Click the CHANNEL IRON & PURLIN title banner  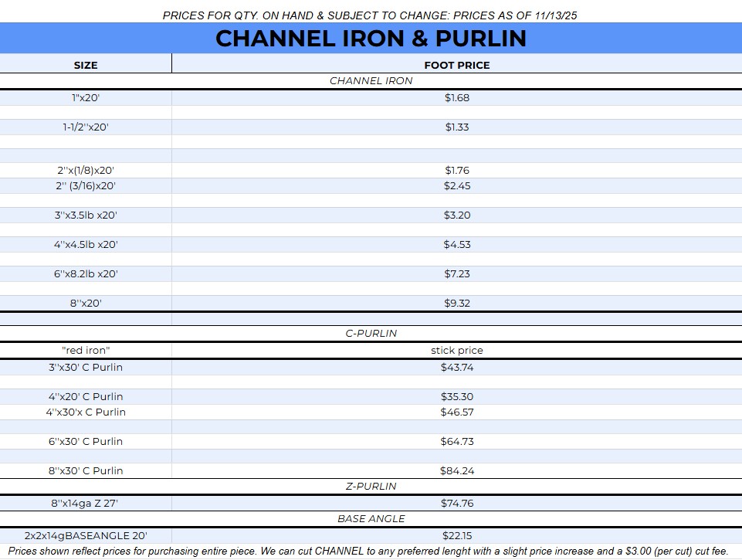pos(371,39)
